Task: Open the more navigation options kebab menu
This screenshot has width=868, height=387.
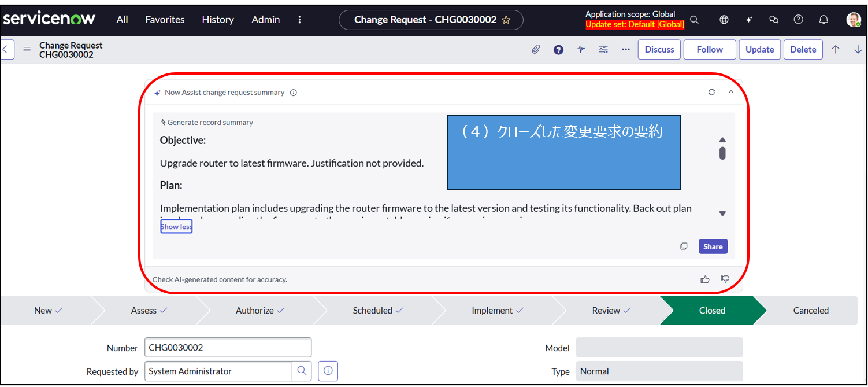Action: click(299, 20)
